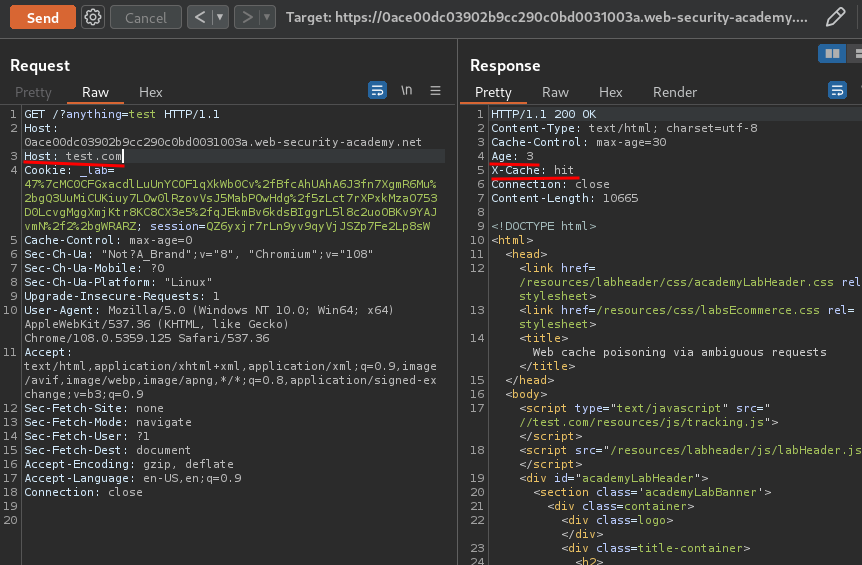
Task: Click the Upgrade-Insecure-Requests header line
Action: (x=121, y=296)
